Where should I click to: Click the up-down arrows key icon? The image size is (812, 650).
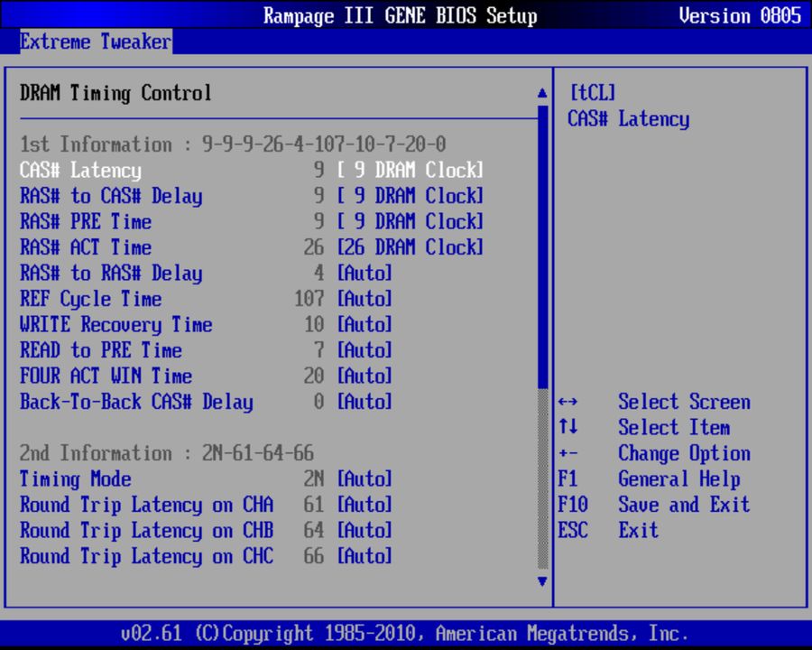pyautogui.click(x=568, y=427)
